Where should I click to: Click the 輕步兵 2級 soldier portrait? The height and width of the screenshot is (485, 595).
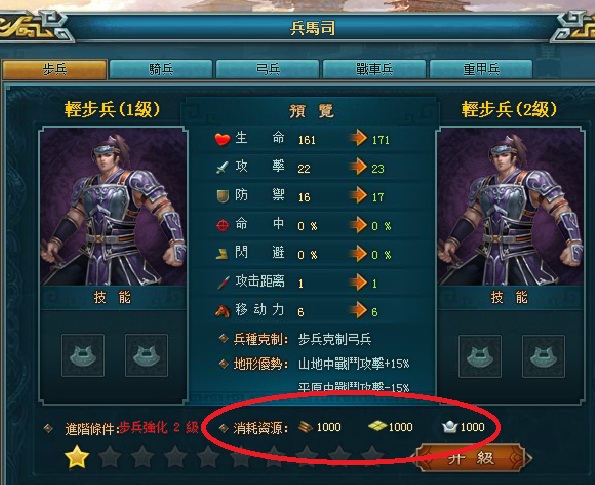point(511,208)
